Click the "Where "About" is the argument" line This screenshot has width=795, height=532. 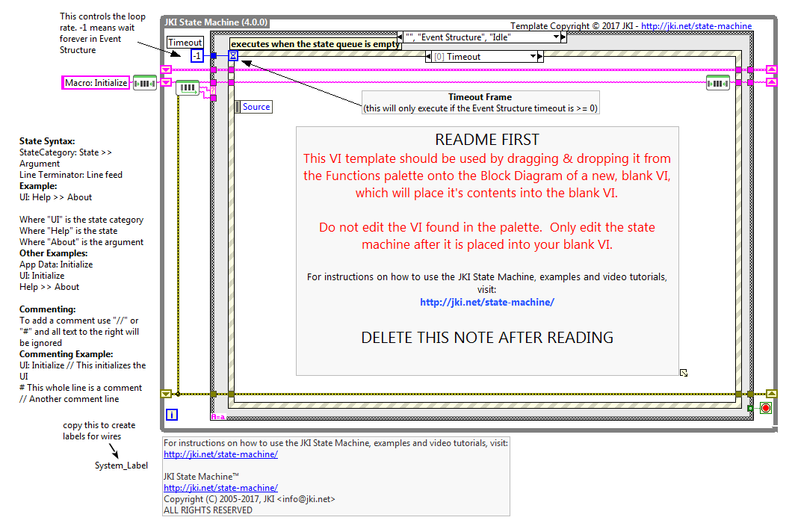click(x=81, y=242)
